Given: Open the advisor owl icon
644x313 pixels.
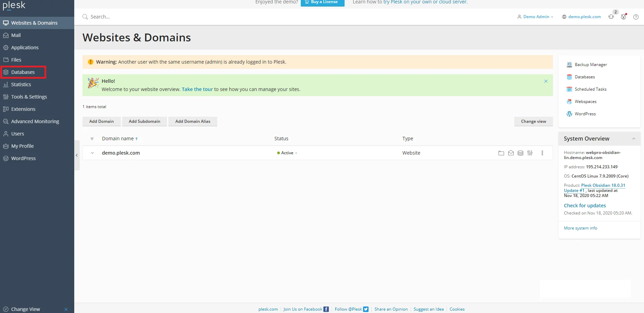Looking at the screenshot, I should pos(623,17).
